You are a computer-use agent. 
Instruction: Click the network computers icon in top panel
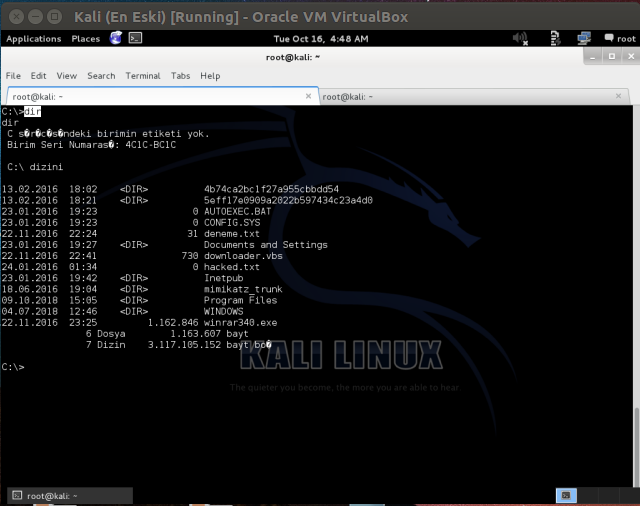click(x=584, y=38)
